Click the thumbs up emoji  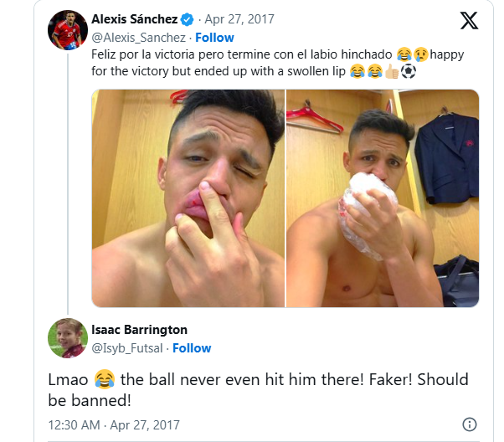(x=391, y=71)
